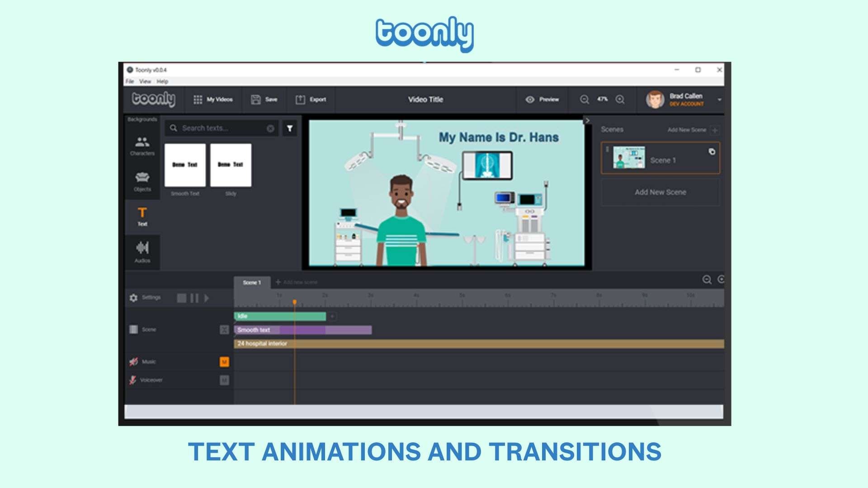Click the Add New Scene plus icon

715,130
